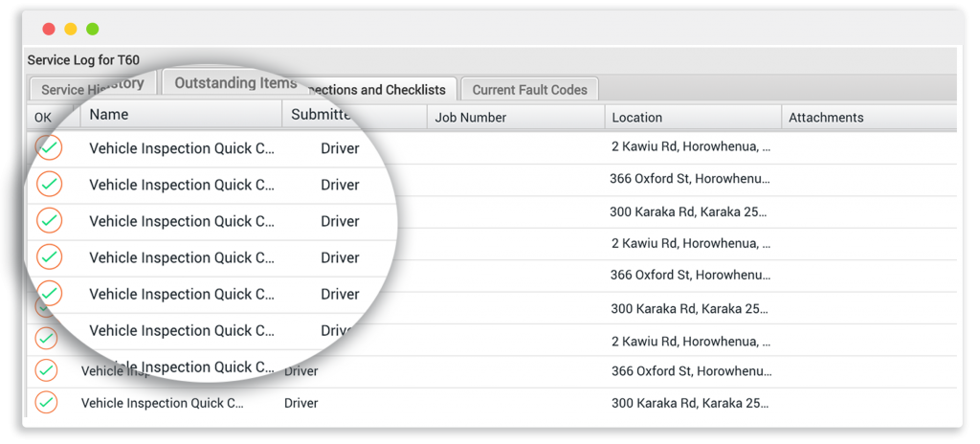The height and width of the screenshot is (444, 980).
Task: Select bottom row's 300 Karaka Rd location cell
Action: [x=689, y=403]
